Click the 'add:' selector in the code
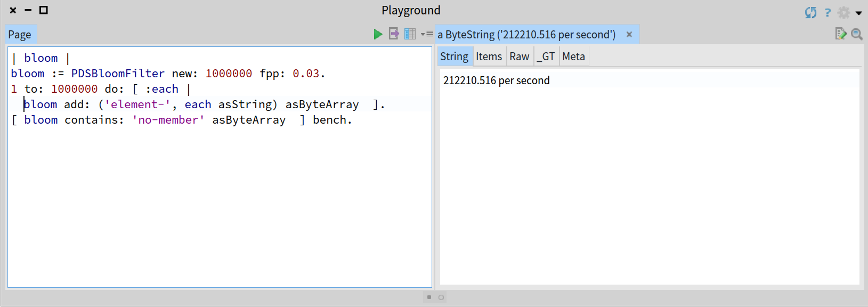This screenshot has height=307, width=868. [77, 104]
